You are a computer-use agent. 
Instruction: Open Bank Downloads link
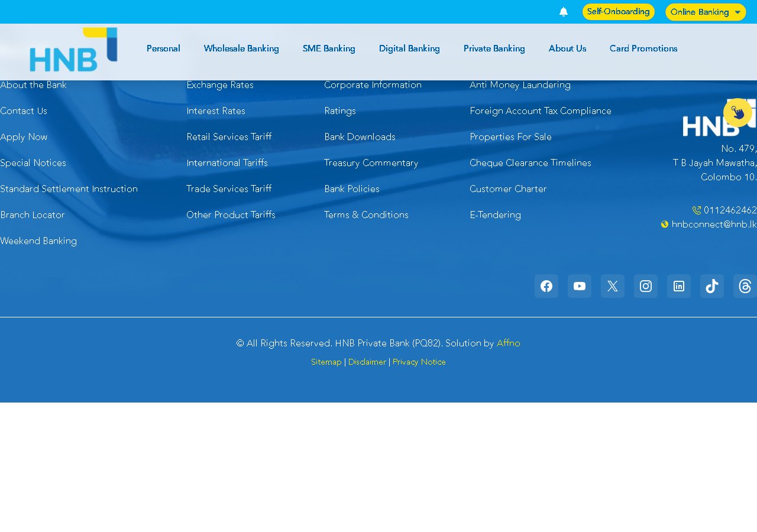360,137
